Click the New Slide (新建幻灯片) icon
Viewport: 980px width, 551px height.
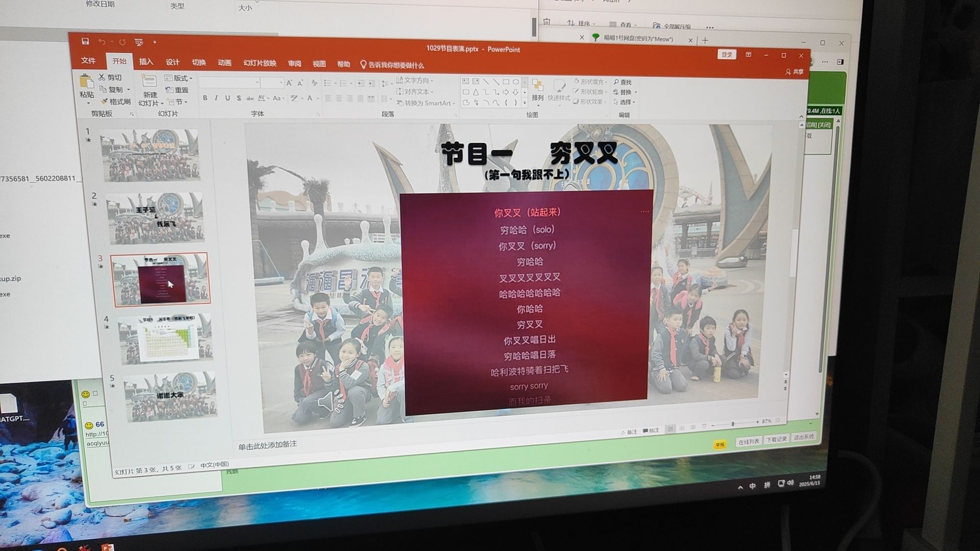coord(149,82)
